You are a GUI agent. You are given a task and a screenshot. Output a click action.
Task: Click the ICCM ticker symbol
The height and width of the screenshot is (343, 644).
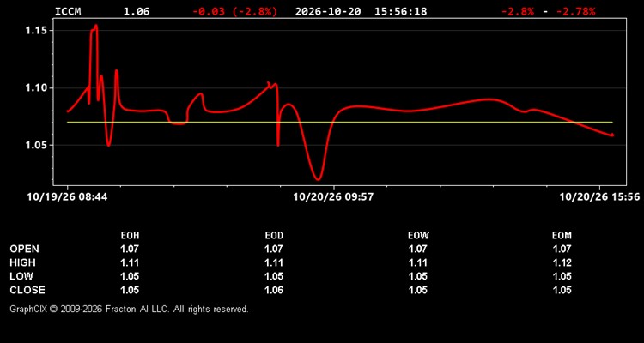click(68, 11)
